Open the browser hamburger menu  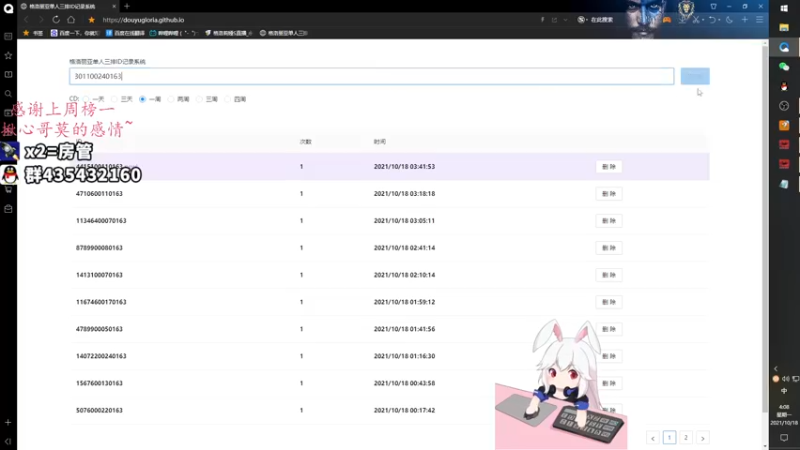pos(760,20)
